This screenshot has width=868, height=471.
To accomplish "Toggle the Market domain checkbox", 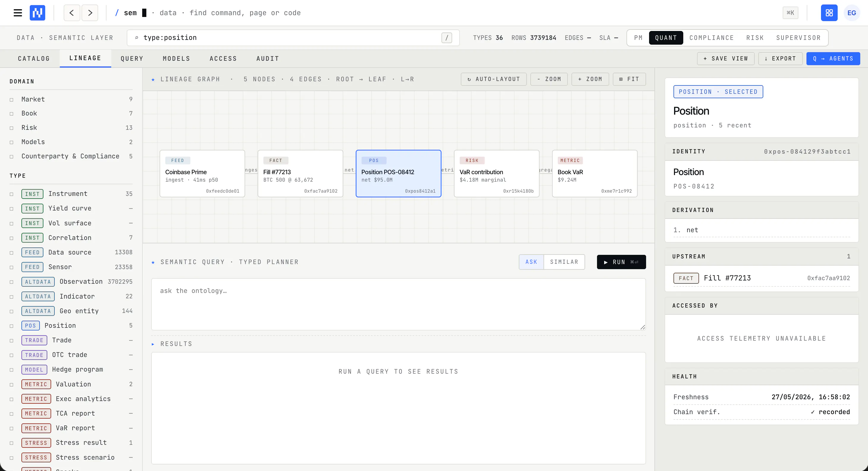I will [12, 99].
